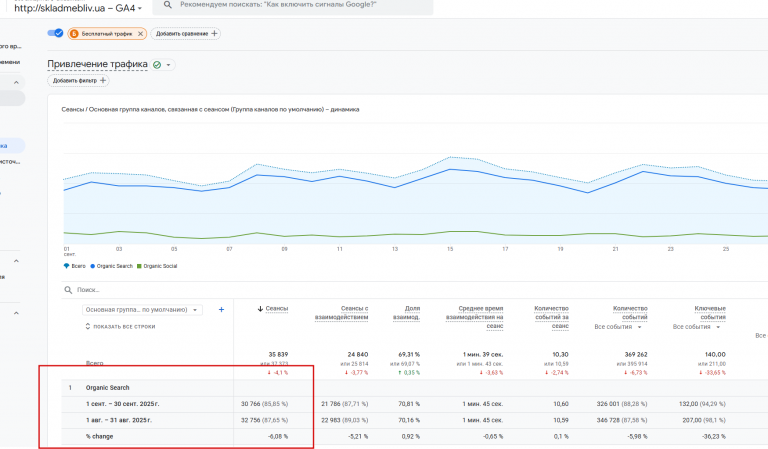The height and width of the screenshot is (449, 768).
Task: Click the expand arrows icon beside ПОКАЗАТЬ ВСЕ СТРОКИ
Action: (88, 326)
